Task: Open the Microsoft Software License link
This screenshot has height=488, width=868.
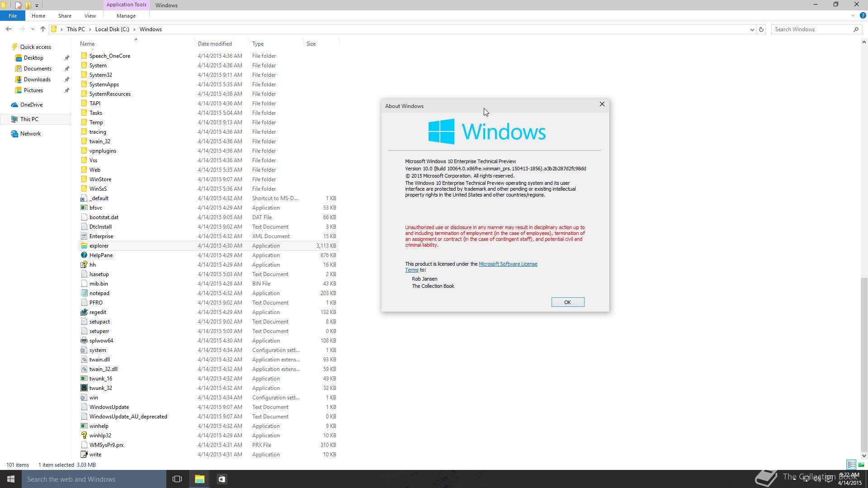Action: click(508, 264)
